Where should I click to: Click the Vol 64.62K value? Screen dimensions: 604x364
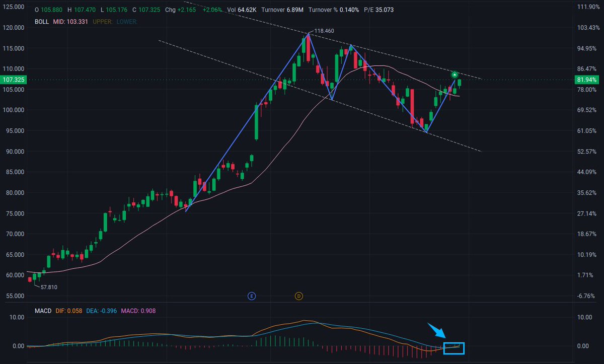(x=241, y=9)
